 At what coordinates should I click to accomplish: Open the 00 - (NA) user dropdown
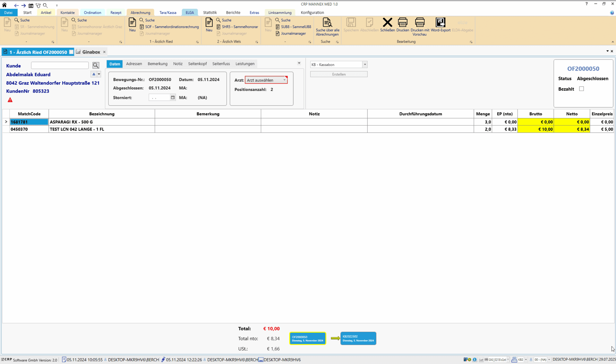[x=549, y=360]
